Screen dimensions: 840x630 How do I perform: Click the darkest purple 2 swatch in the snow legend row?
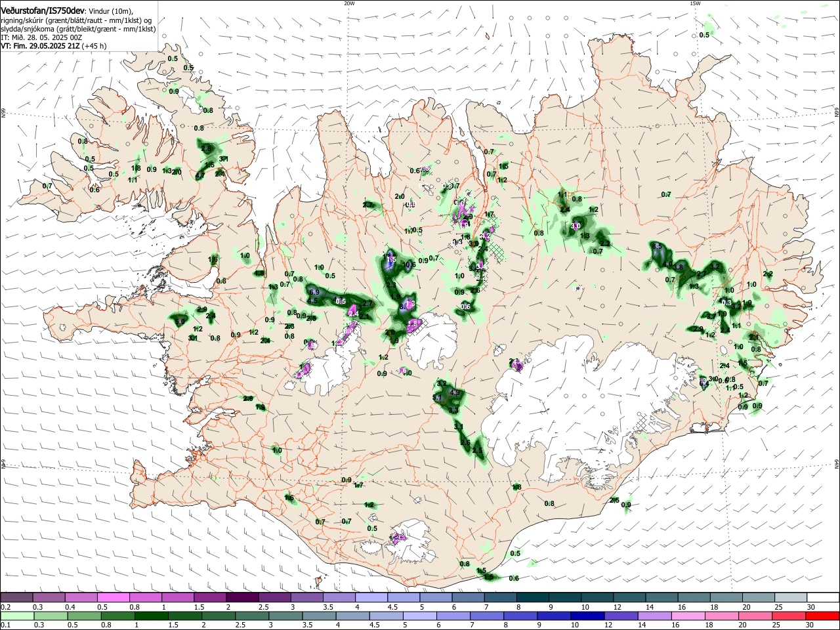tap(241, 598)
